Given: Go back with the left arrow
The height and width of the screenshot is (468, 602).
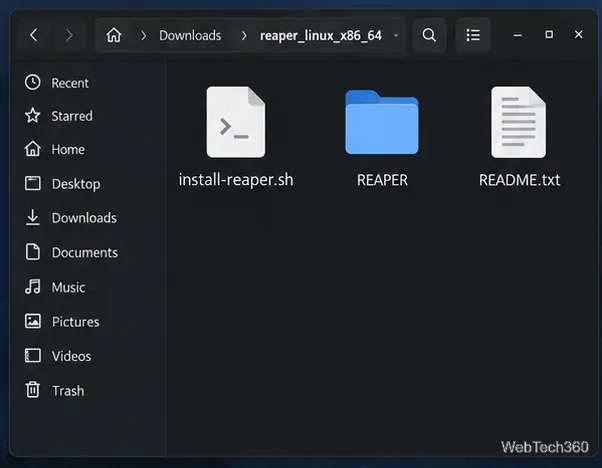Looking at the screenshot, I should [x=34, y=35].
